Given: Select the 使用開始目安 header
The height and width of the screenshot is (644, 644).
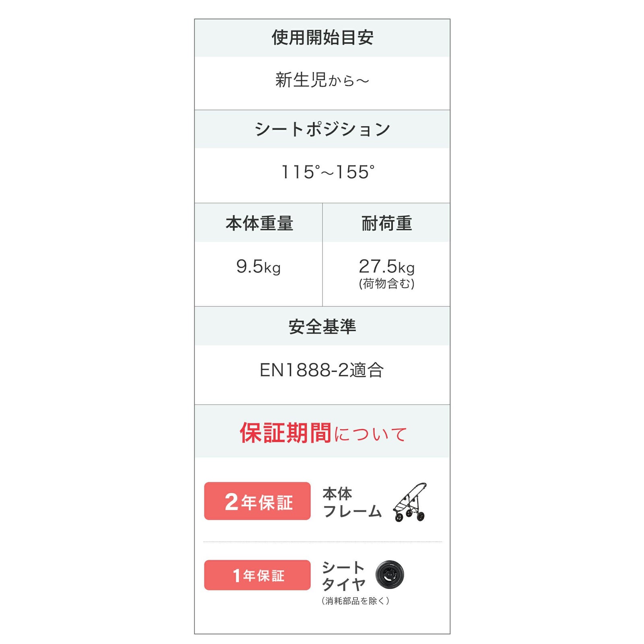Looking at the screenshot, I should point(322,38).
